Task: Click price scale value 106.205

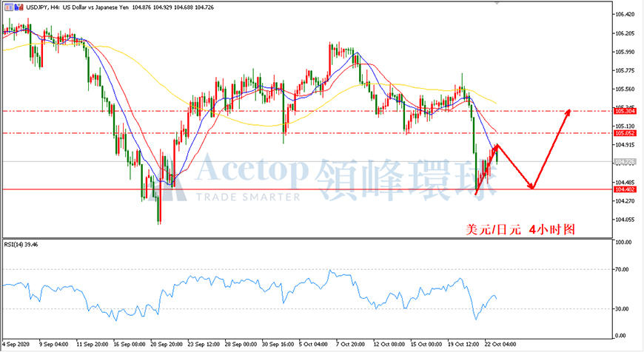Action: [625, 33]
